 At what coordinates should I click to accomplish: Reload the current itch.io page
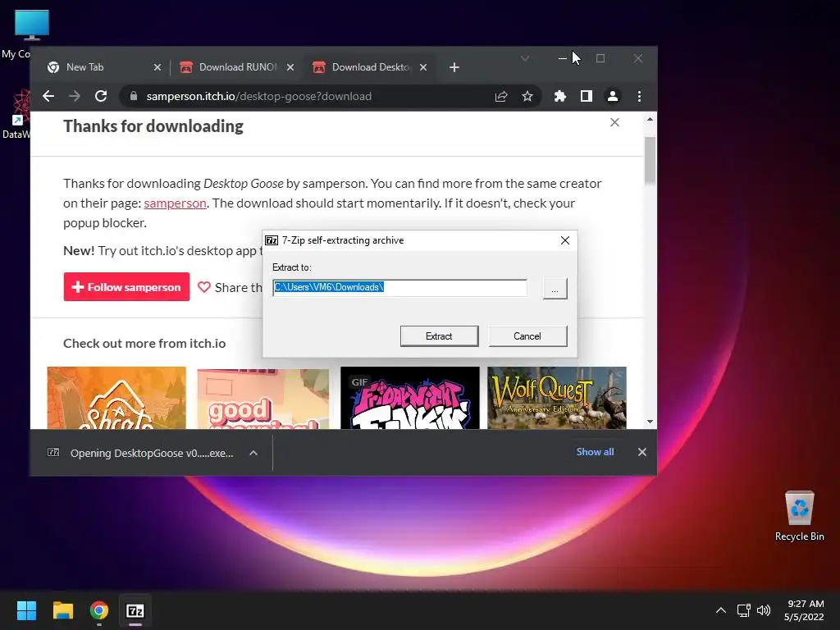(x=101, y=97)
